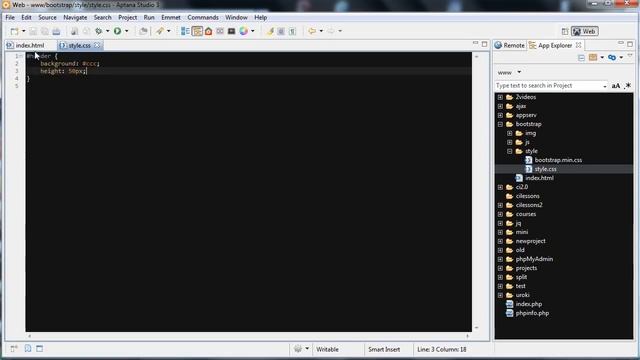
Task: Select the cilessons folder
Action: click(x=527, y=196)
